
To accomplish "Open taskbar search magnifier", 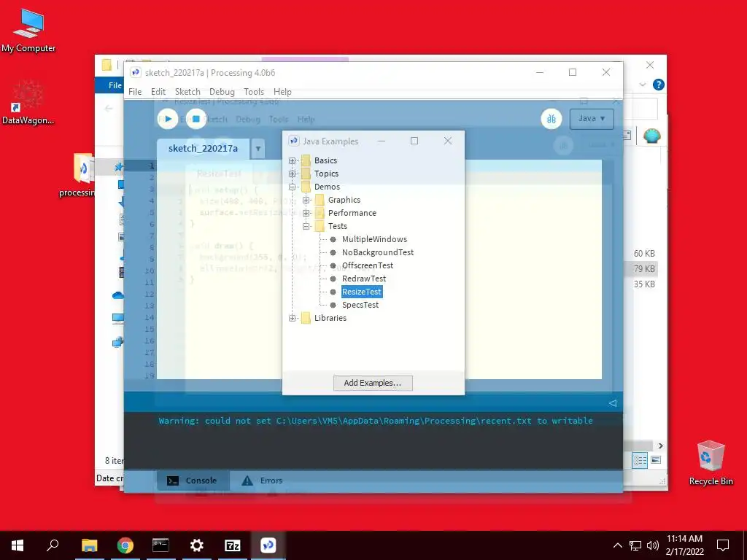I will pos(53,545).
